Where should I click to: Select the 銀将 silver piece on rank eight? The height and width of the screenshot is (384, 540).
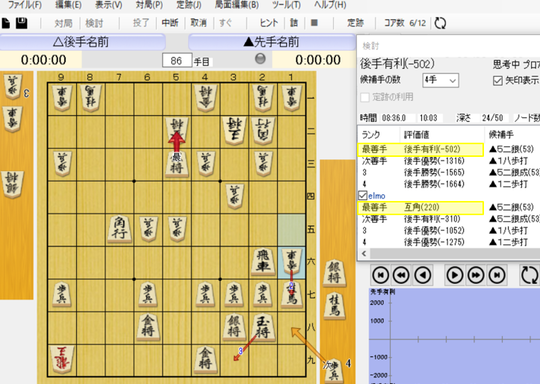click(x=234, y=328)
